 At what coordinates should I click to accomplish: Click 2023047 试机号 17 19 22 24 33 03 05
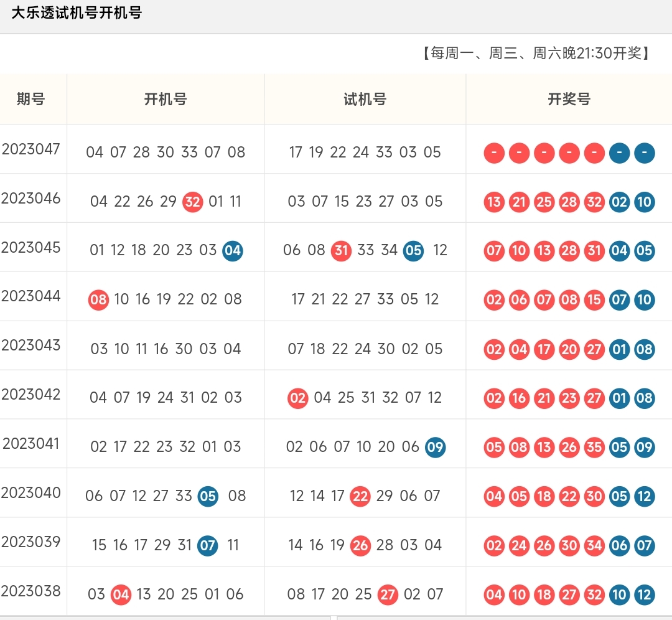[365, 153]
